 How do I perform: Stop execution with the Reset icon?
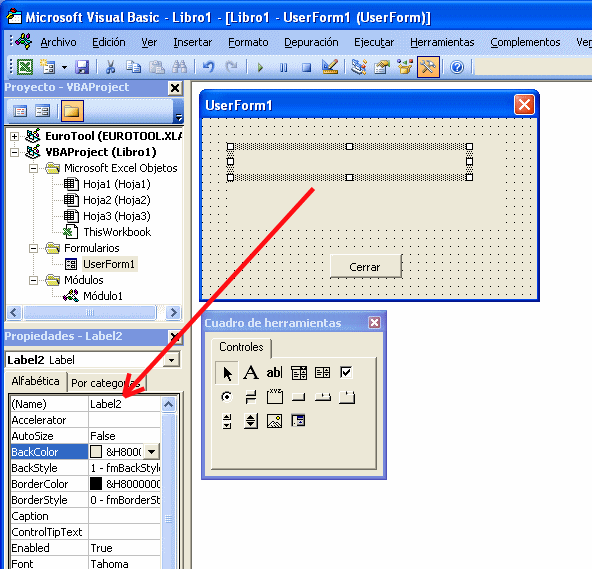pos(306,68)
